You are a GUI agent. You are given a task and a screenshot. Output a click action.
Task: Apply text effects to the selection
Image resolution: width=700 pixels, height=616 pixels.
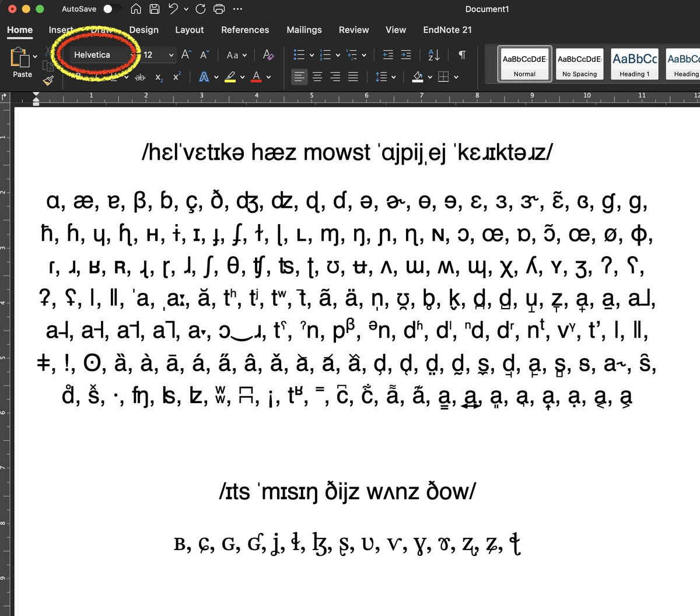[204, 77]
